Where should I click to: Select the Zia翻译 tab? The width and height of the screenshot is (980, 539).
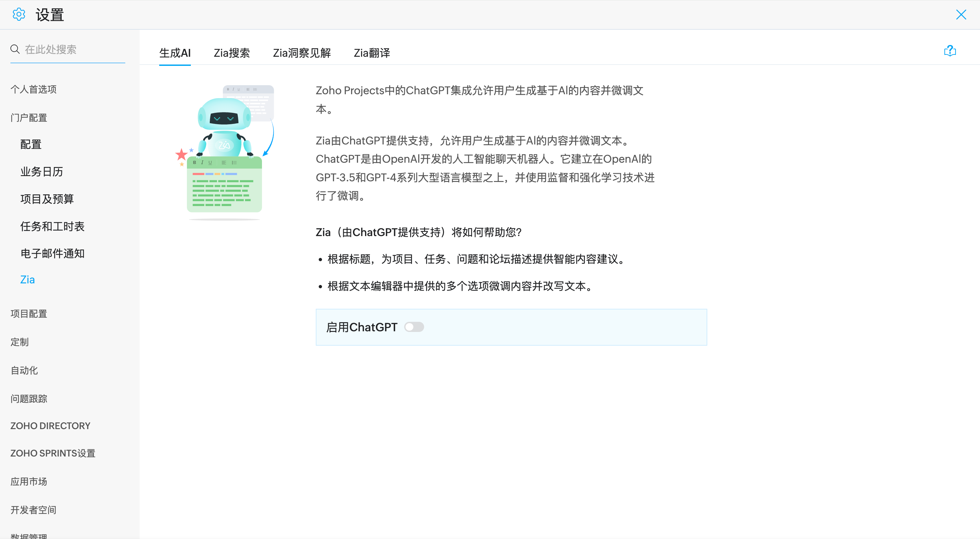372,53
